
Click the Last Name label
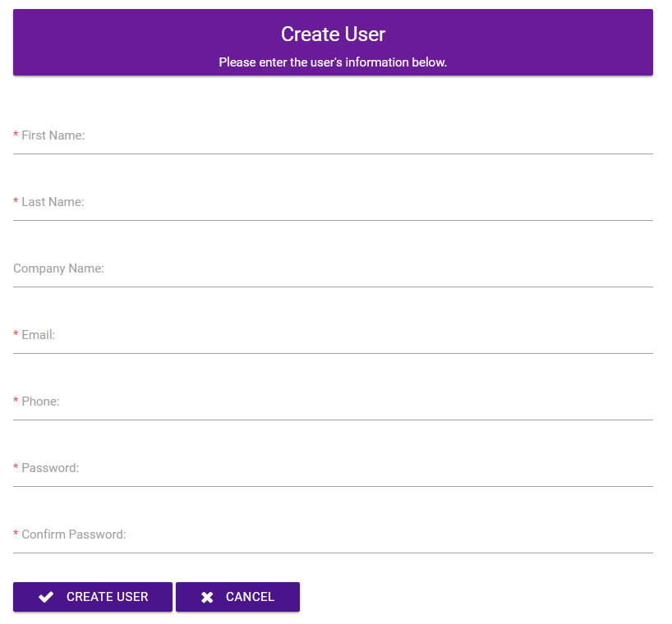coord(51,201)
